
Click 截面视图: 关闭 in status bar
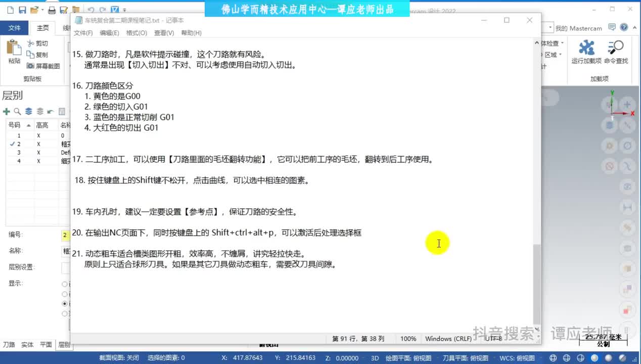(x=119, y=358)
